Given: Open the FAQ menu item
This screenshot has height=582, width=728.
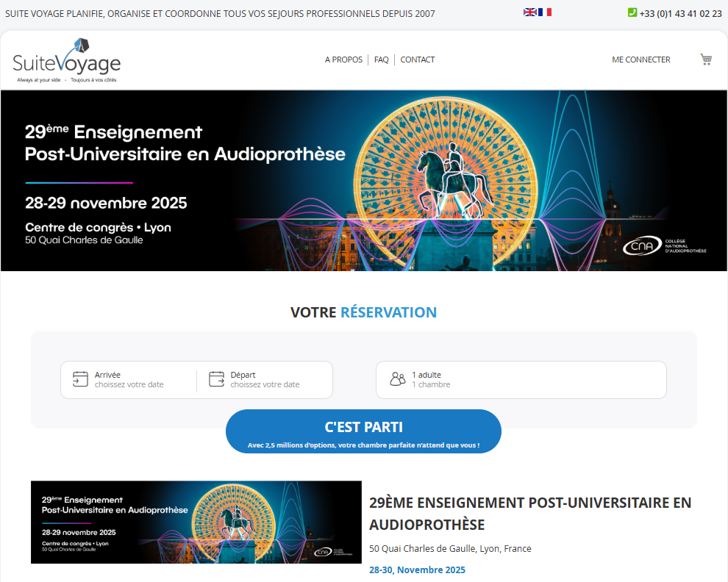Looking at the screenshot, I should click(381, 60).
